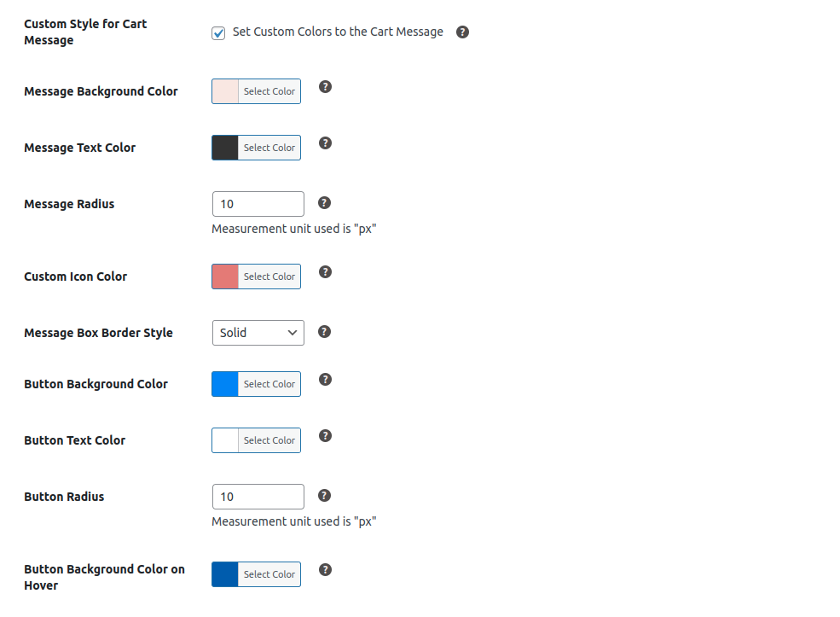840x617 pixels.
Task: Click help icon for Message Text Color
Action: tap(325, 143)
